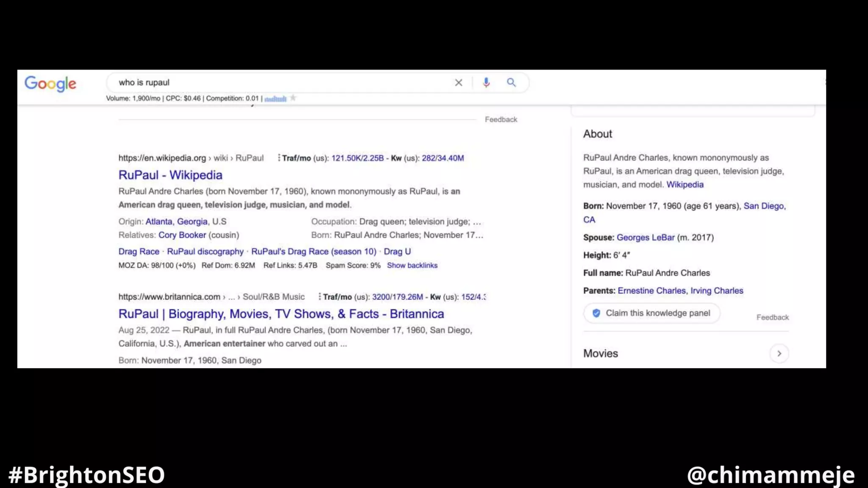Follow 'Cory Booker' relatives link
868x488 pixels.
tap(182, 235)
